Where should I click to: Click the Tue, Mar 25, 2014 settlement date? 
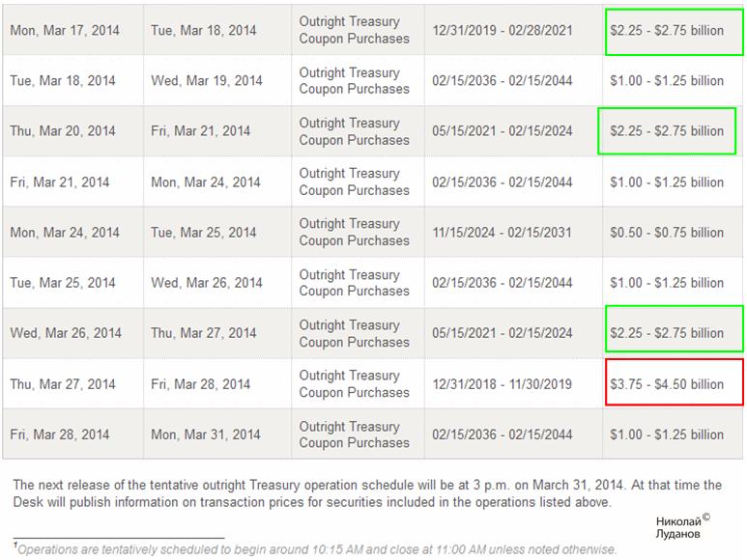pyautogui.click(x=204, y=233)
